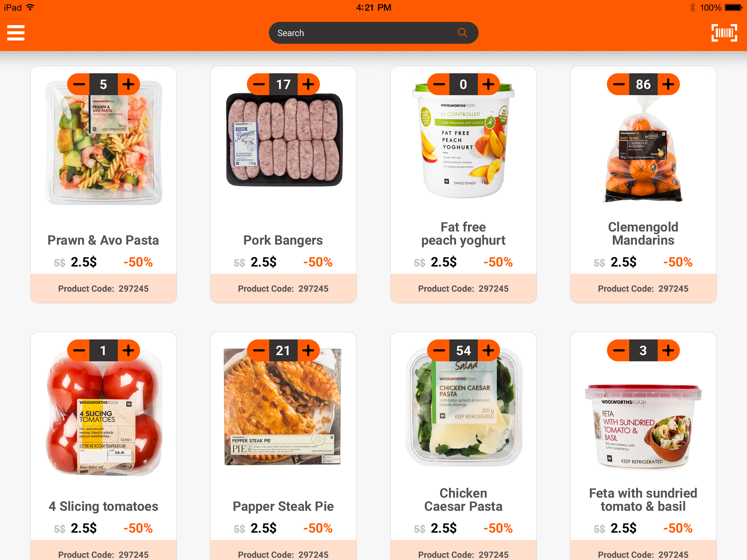Image resolution: width=747 pixels, height=560 pixels.
Task: Remove one Feta with sundried tomato
Action: 619,350
